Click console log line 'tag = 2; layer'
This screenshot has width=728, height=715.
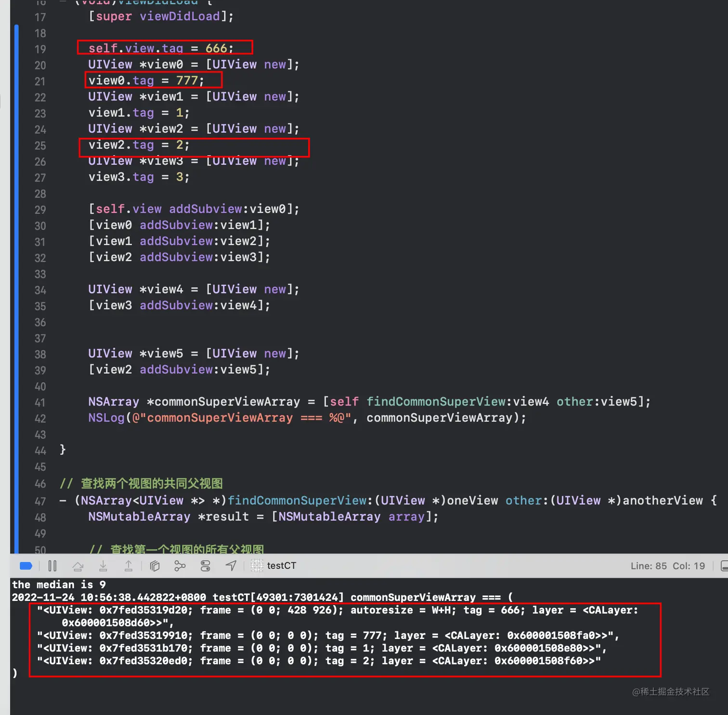(319, 661)
